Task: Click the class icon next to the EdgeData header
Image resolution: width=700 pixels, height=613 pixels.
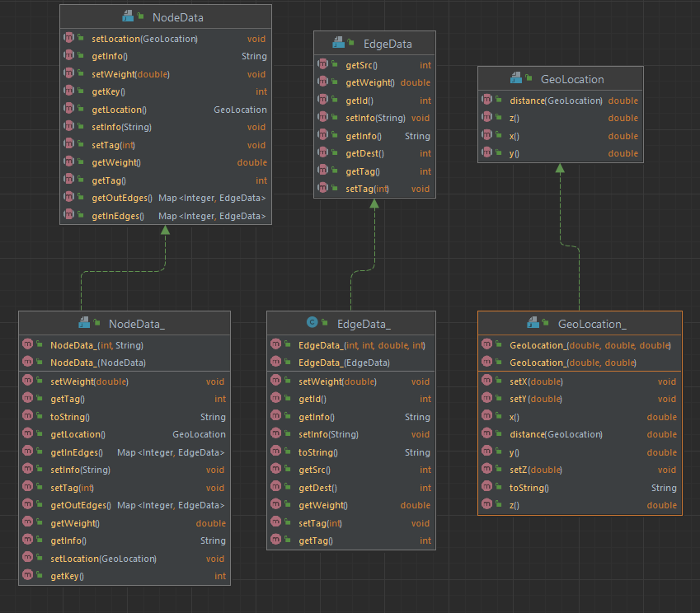Action: click(337, 43)
